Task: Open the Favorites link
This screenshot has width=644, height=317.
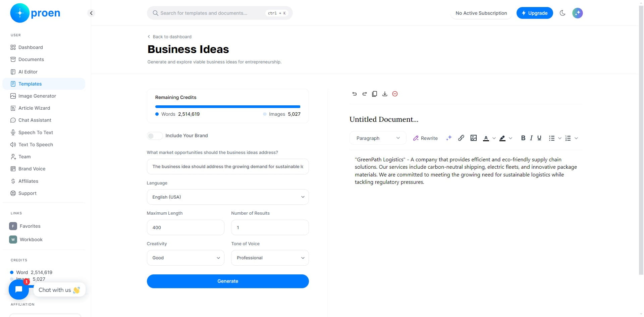Action: tap(25, 226)
